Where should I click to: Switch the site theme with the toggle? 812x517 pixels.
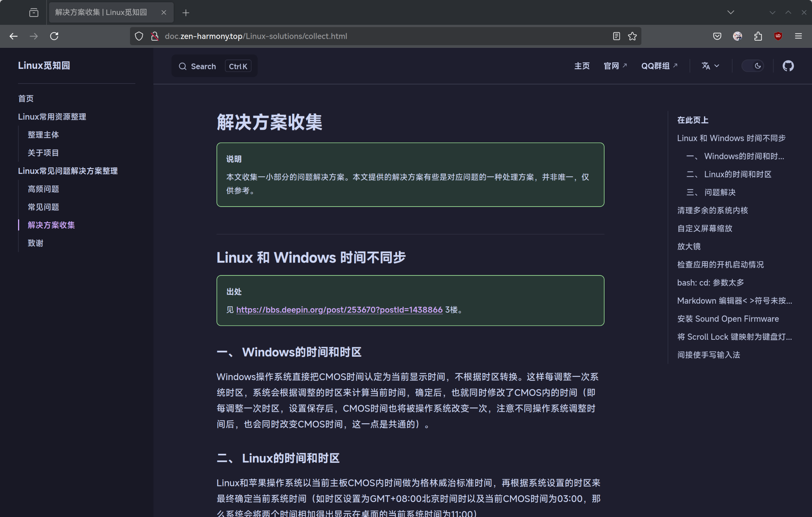[x=753, y=65]
